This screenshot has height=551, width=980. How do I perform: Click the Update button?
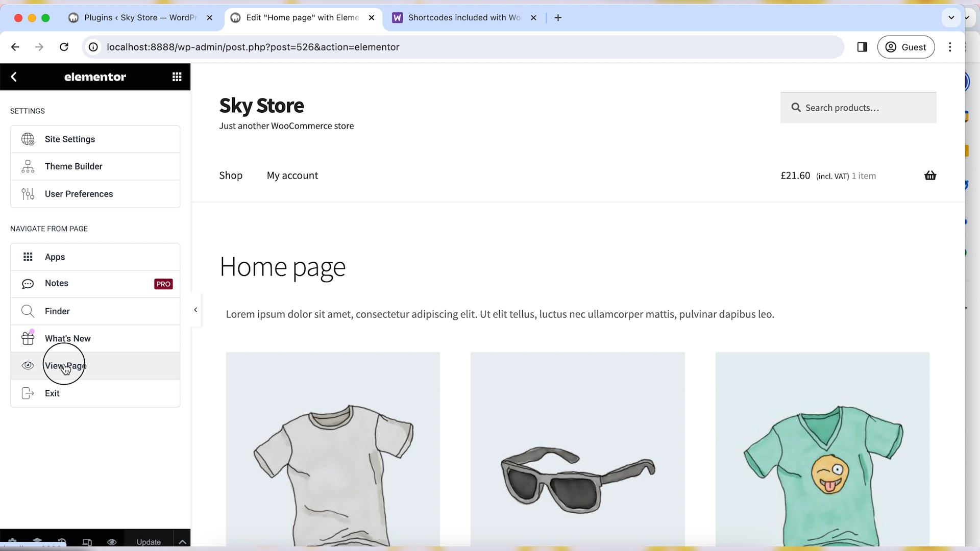148,542
